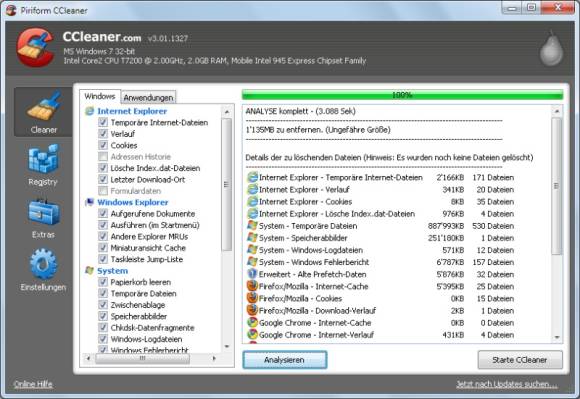Collapse the Internet Explorer category
The height and width of the screenshot is (399, 580).
pyautogui.click(x=132, y=111)
